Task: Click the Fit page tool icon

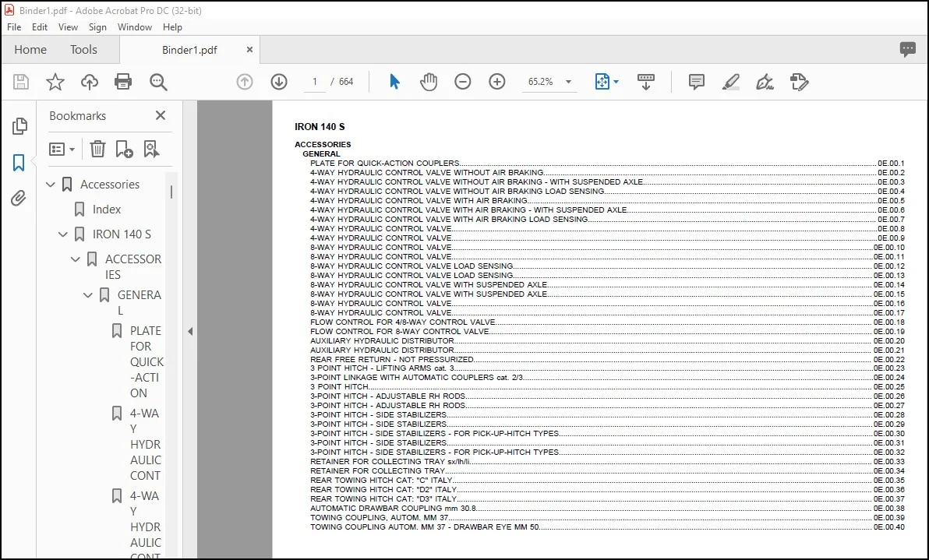Action: pos(602,82)
